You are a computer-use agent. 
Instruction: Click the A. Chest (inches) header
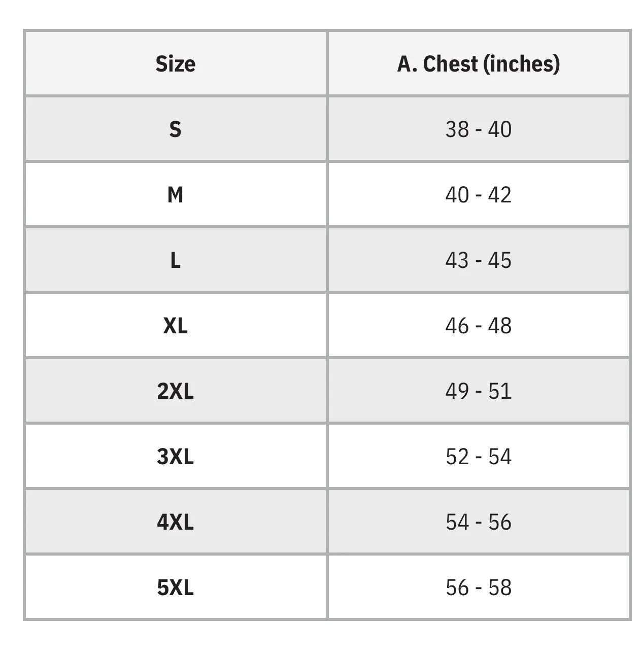coord(478,63)
